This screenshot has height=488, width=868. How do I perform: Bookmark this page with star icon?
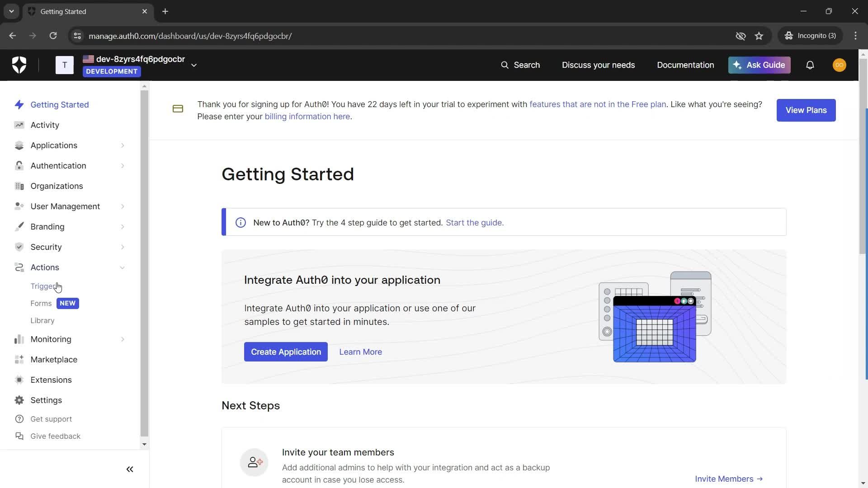pyautogui.click(x=759, y=36)
